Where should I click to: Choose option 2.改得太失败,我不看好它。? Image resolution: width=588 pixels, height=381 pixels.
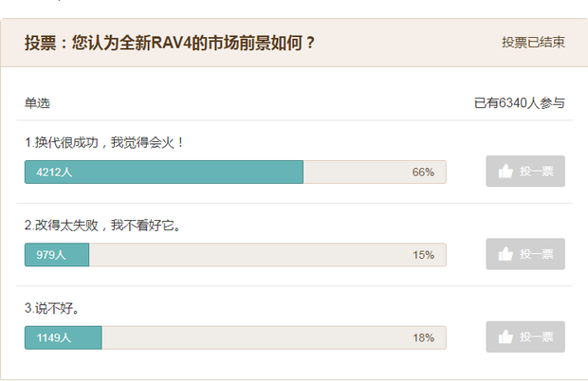coord(102,226)
